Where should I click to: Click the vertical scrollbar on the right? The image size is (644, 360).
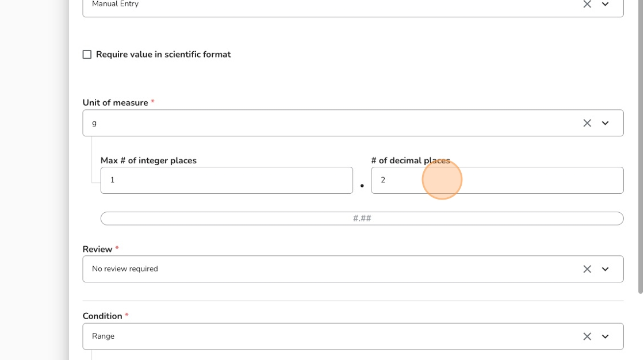click(641, 144)
